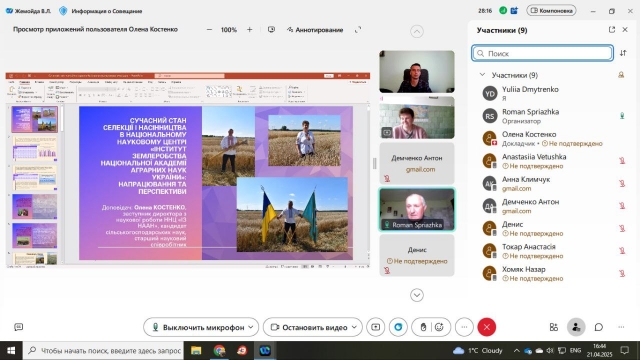Open the share content button
Viewport: 640px width, 360px height.
click(x=376, y=327)
